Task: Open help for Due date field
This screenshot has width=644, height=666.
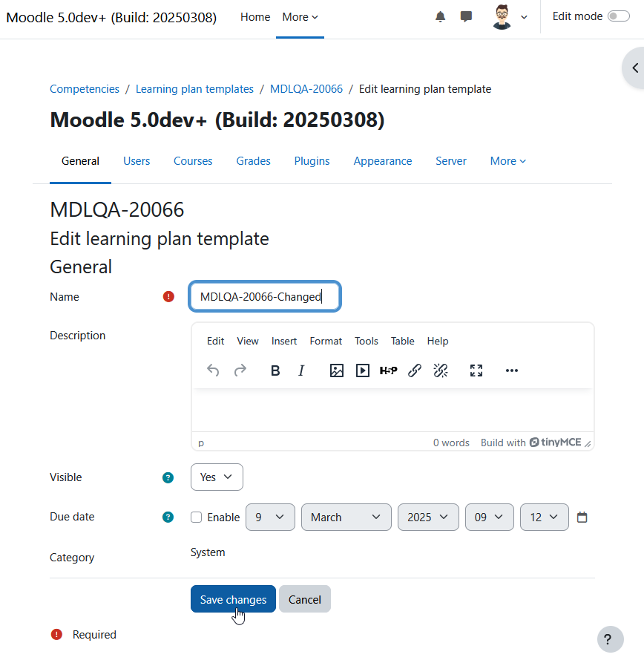Action: point(168,517)
